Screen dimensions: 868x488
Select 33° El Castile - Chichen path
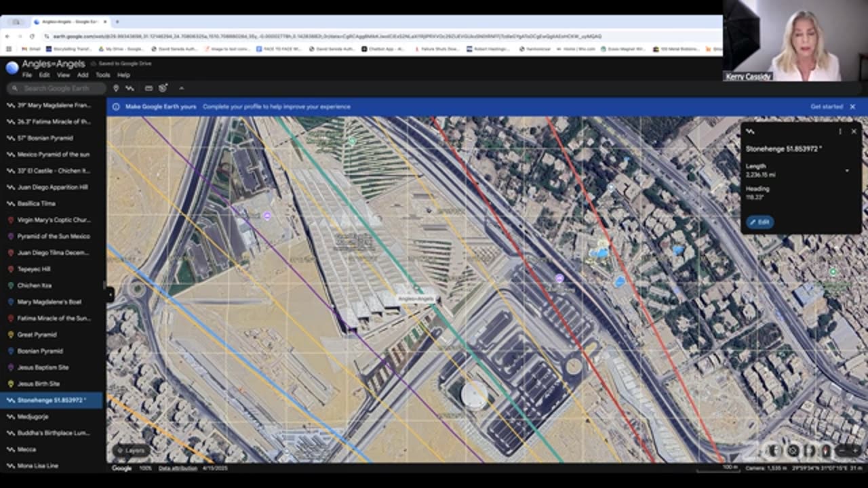52,171
